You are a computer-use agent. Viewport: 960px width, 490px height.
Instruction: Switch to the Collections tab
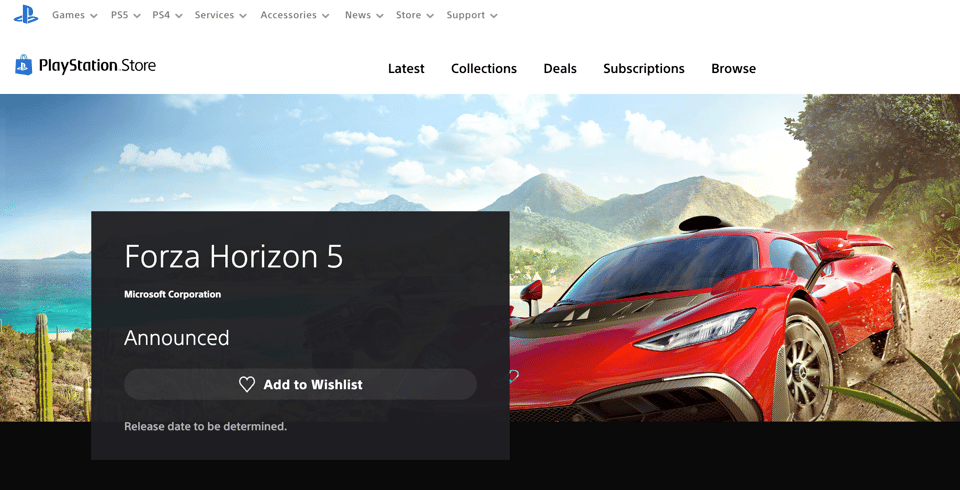[484, 69]
